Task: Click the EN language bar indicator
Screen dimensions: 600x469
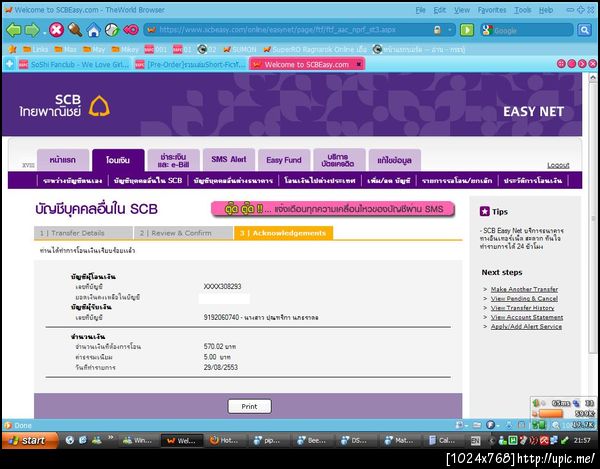Action: click(475, 441)
